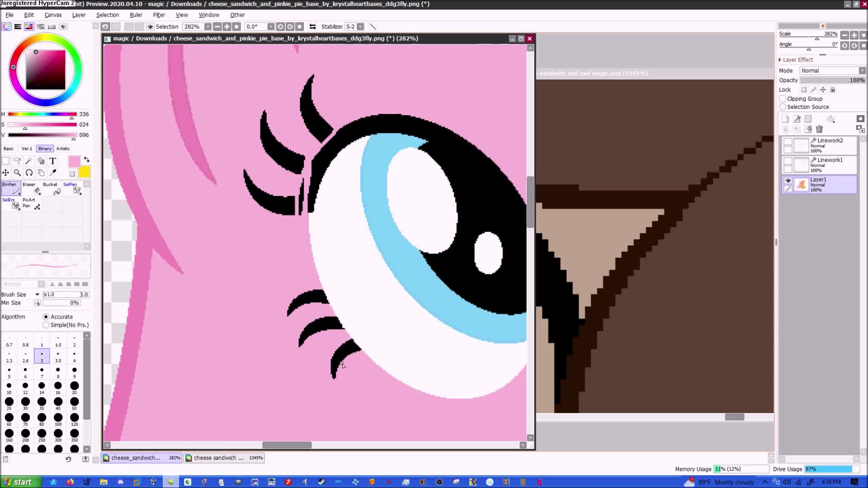Toggle the Selection visibility eye in toolbar

pos(150,27)
